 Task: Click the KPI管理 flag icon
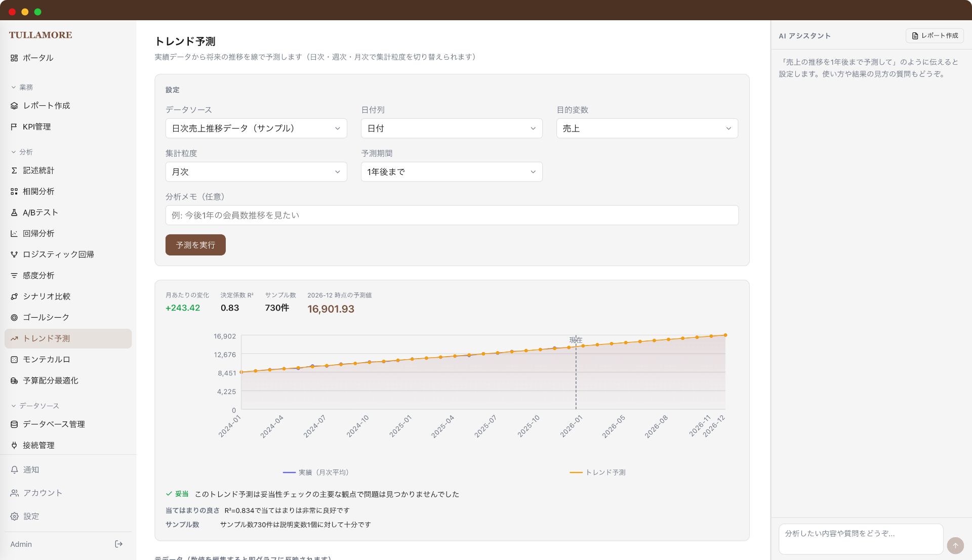coord(14,127)
